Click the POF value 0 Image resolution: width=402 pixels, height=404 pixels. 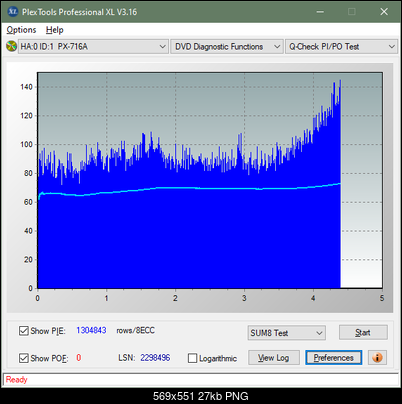[79, 358]
